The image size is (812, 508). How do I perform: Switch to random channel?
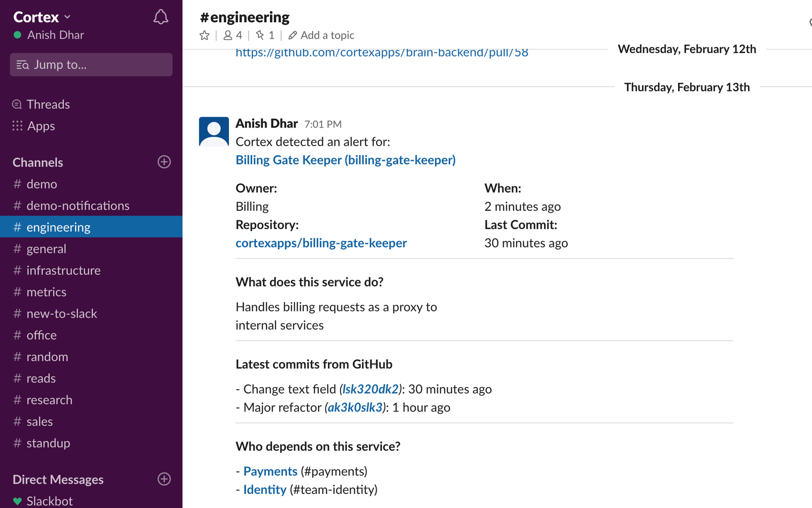[x=91, y=357]
